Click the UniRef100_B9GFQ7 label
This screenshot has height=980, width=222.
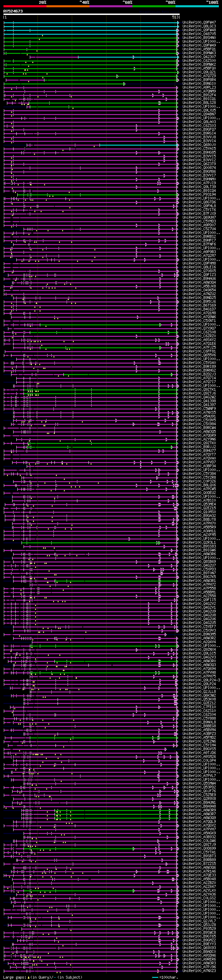pos(199,129)
